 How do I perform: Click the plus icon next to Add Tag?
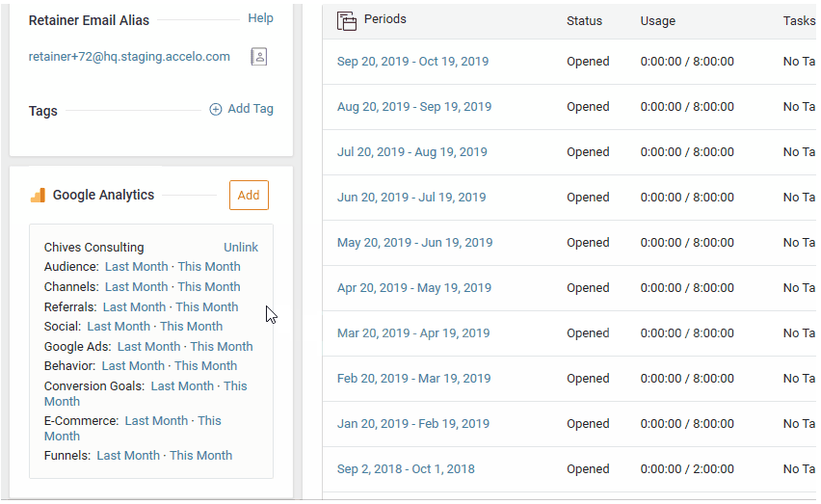pos(216,109)
